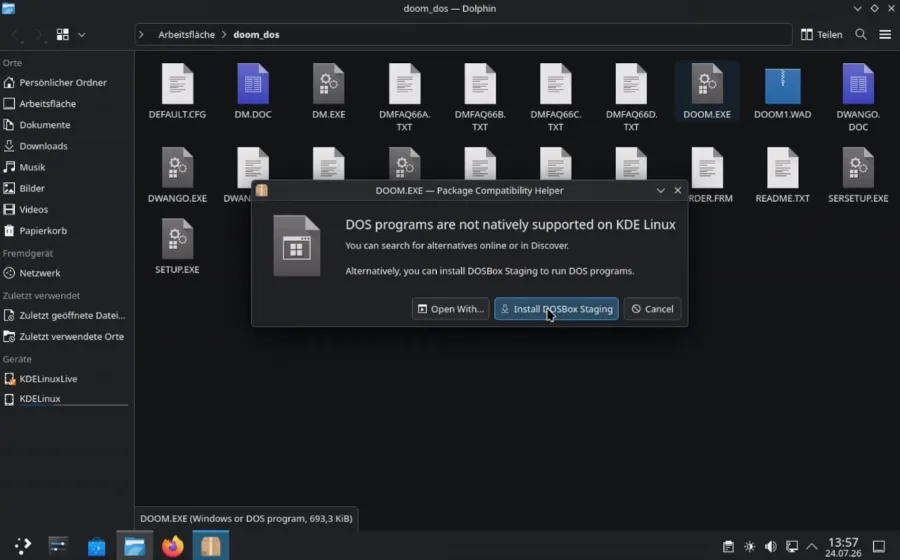
Task: Install DOSBox Staging from the dialog
Action: (556, 309)
